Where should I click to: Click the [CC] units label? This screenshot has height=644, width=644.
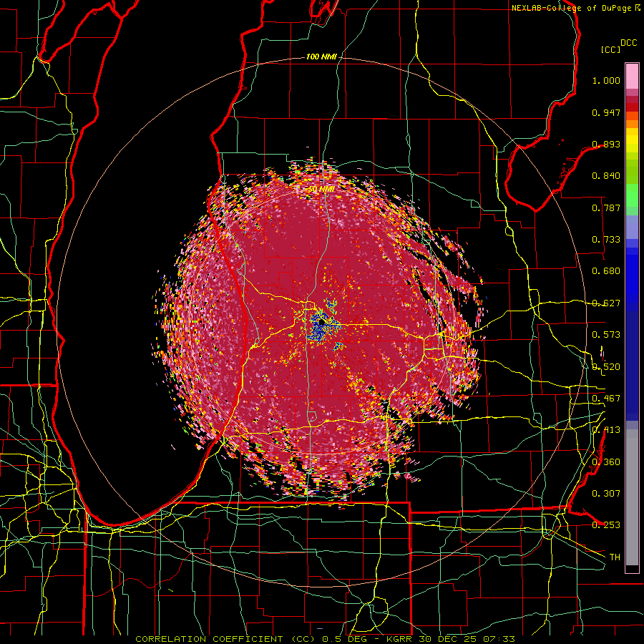(611, 49)
